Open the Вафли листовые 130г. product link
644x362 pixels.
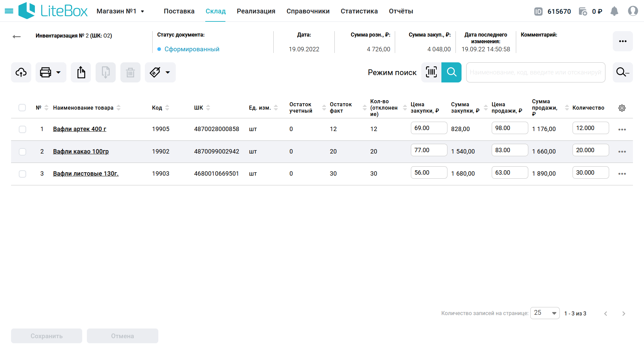(x=86, y=174)
